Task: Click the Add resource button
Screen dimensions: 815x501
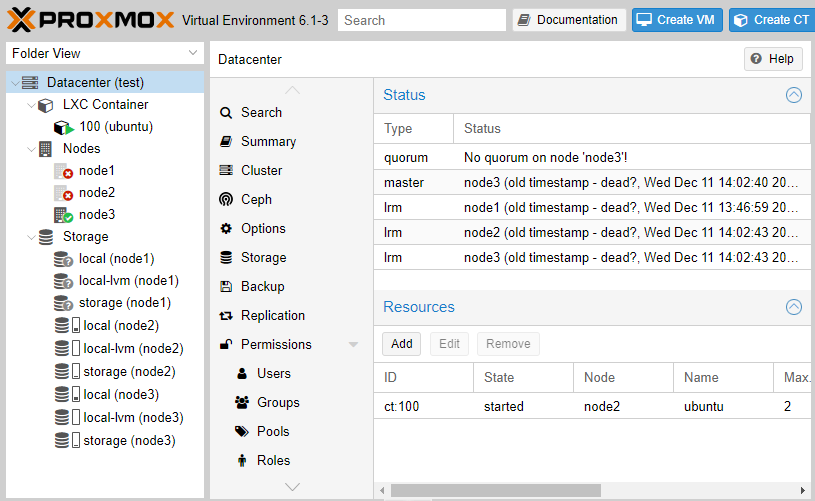Action: tap(401, 344)
